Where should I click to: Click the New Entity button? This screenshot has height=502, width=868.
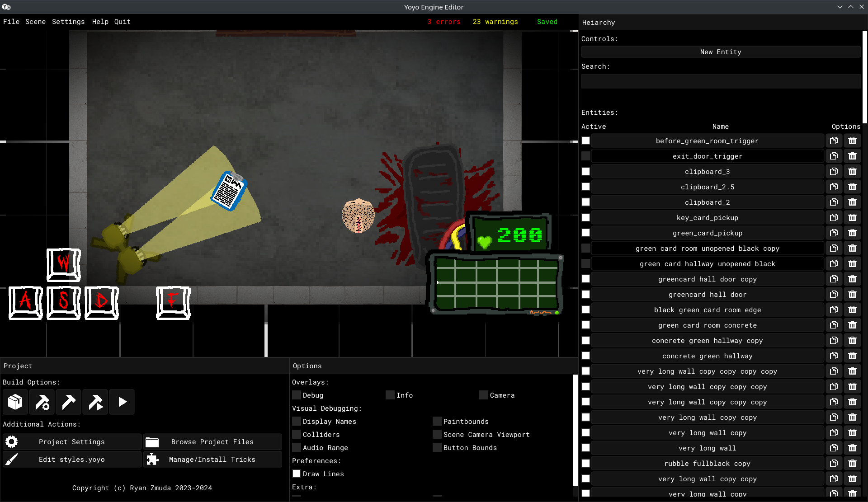(721, 52)
